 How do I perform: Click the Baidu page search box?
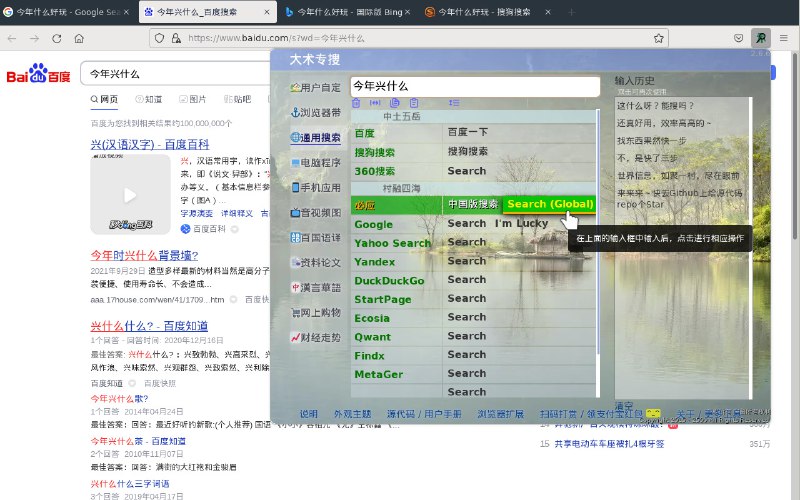(x=176, y=74)
